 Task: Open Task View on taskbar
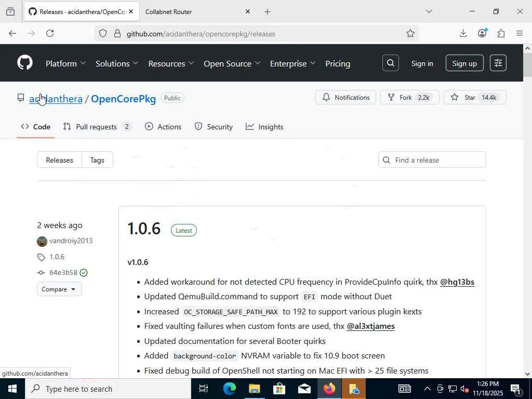[x=203, y=389]
